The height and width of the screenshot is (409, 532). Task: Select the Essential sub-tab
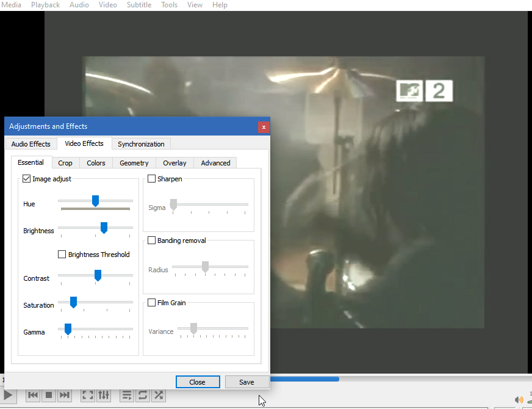[31, 162]
